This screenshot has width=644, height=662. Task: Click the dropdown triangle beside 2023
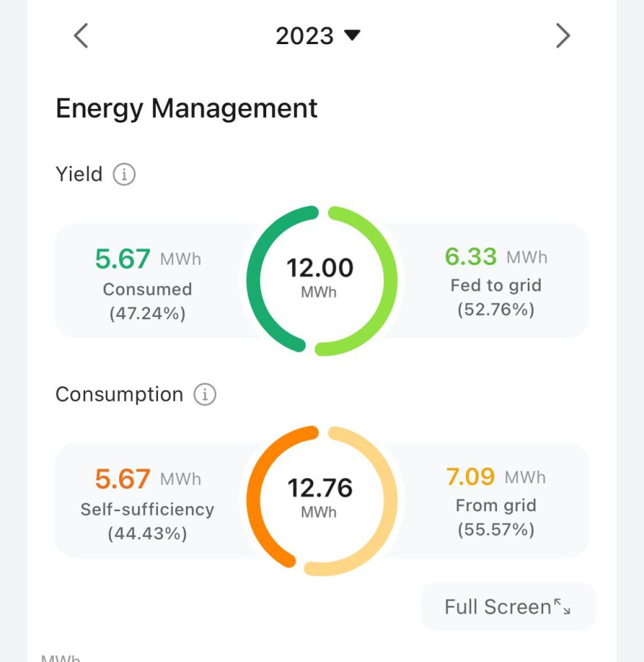[x=352, y=35]
